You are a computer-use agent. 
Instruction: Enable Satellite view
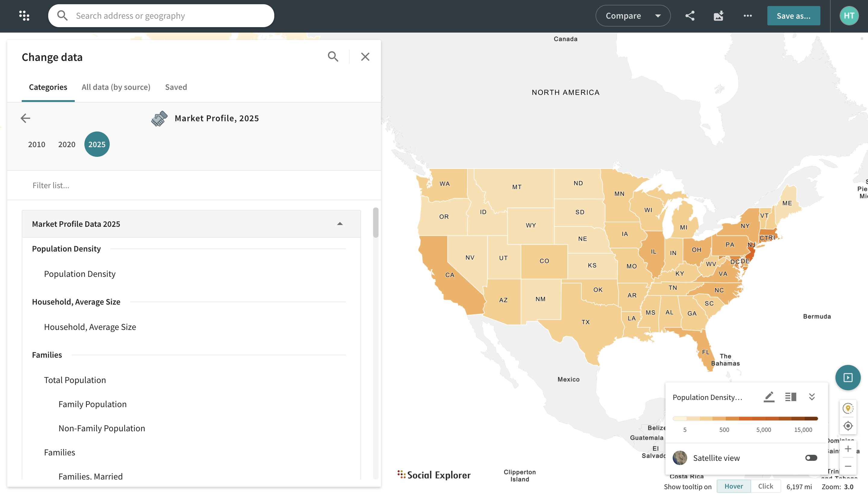811,458
